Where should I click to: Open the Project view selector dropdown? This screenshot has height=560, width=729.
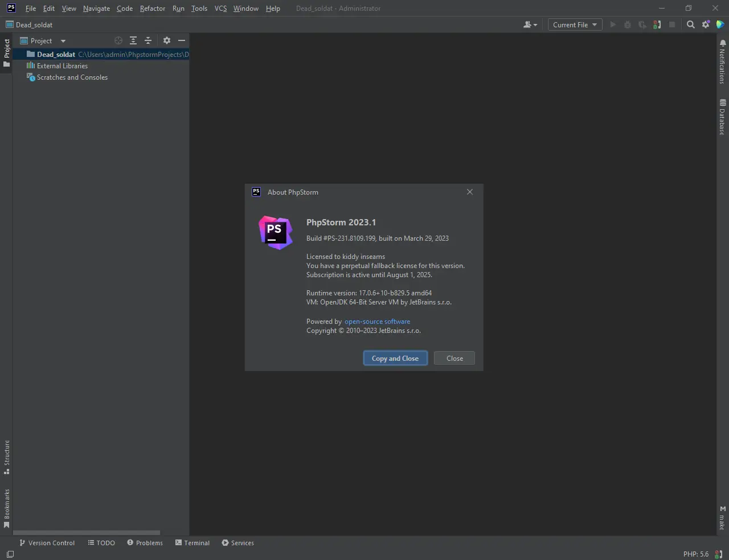pos(43,40)
